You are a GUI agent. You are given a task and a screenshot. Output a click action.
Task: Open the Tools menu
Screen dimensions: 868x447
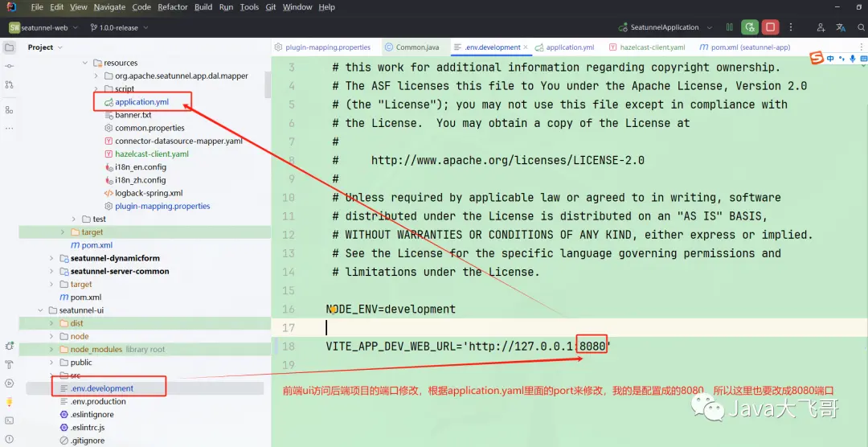(249, 7)
